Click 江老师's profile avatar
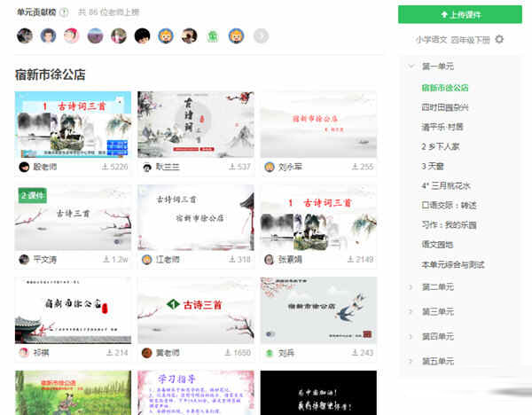Viewport: 532px width, 415px height. (147, 260)
